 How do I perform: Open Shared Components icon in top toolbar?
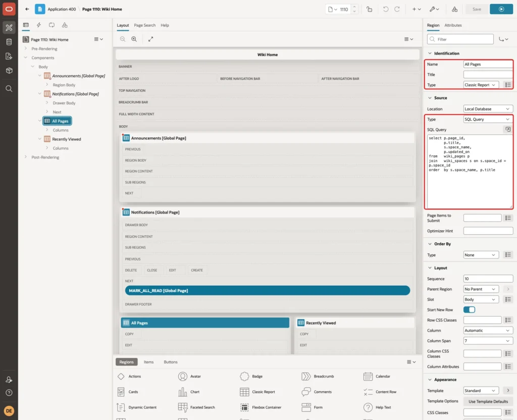pos(455,9)
